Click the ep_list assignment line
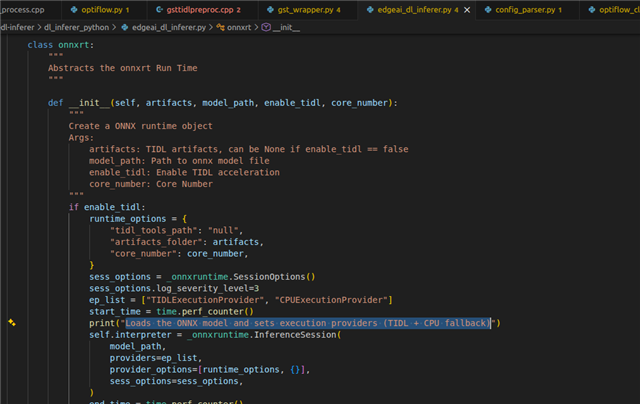 pos(241,300)
